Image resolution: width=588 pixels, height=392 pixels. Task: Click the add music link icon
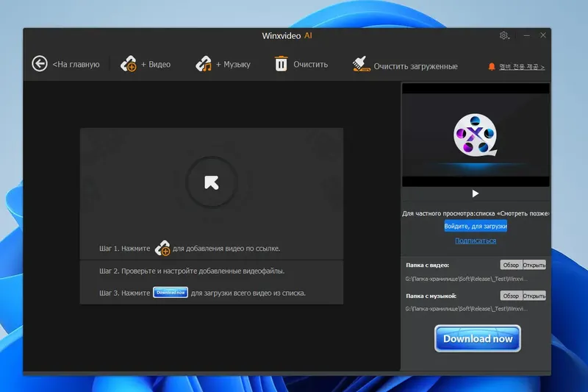point(204,63)
